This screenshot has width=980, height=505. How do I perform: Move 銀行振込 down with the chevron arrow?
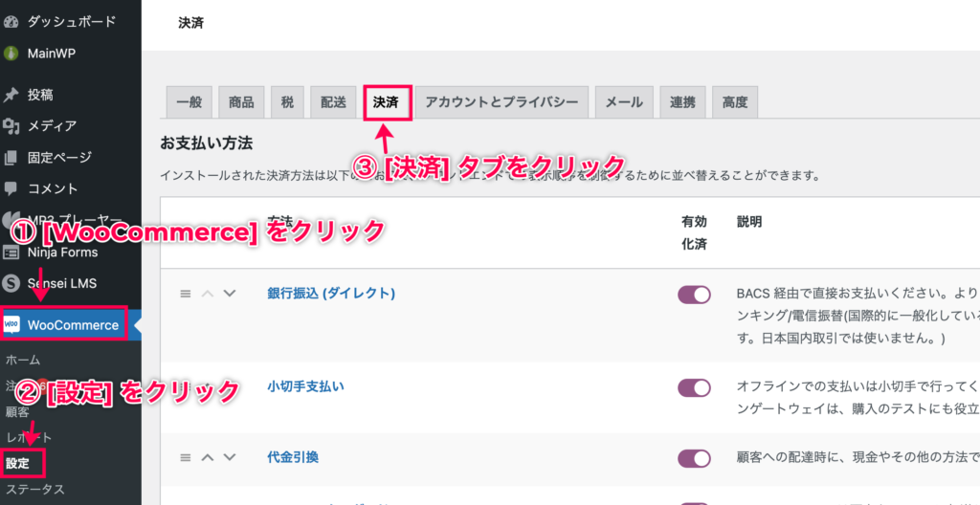[x=230, y=293]
